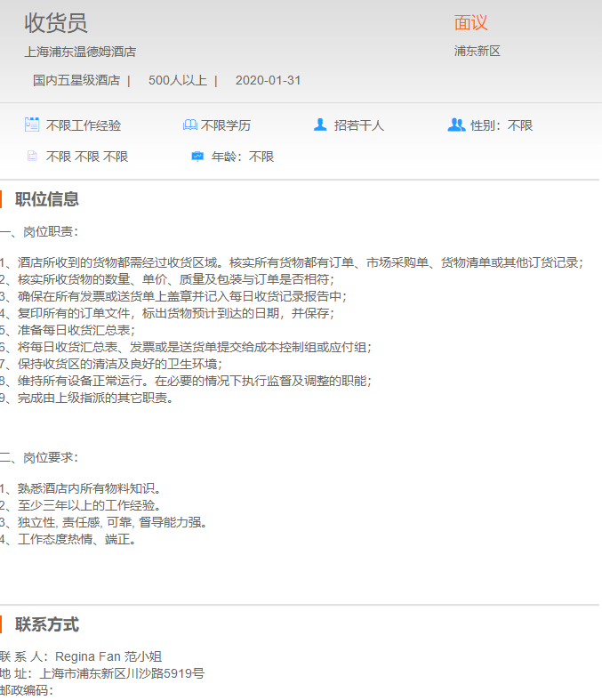The image size is (602, 700).
Task: Click the 招若干人 headcount label
Action: [359, 126]
